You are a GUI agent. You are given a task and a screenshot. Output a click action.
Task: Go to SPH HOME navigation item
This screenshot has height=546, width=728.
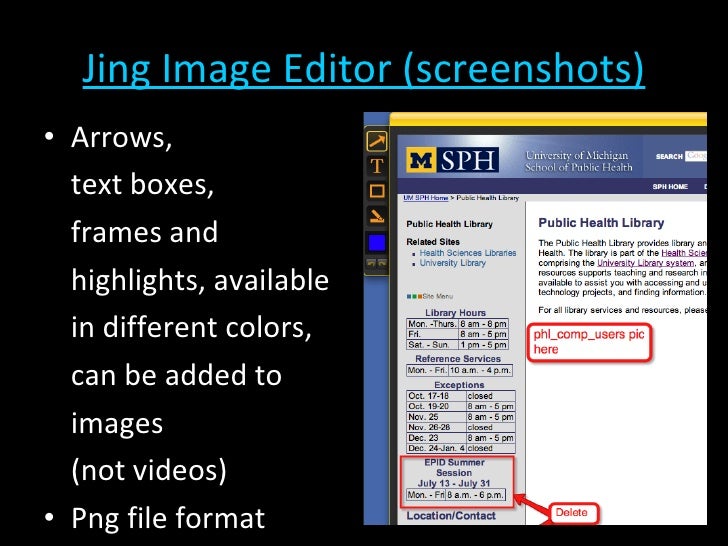(x=670, y=187)
